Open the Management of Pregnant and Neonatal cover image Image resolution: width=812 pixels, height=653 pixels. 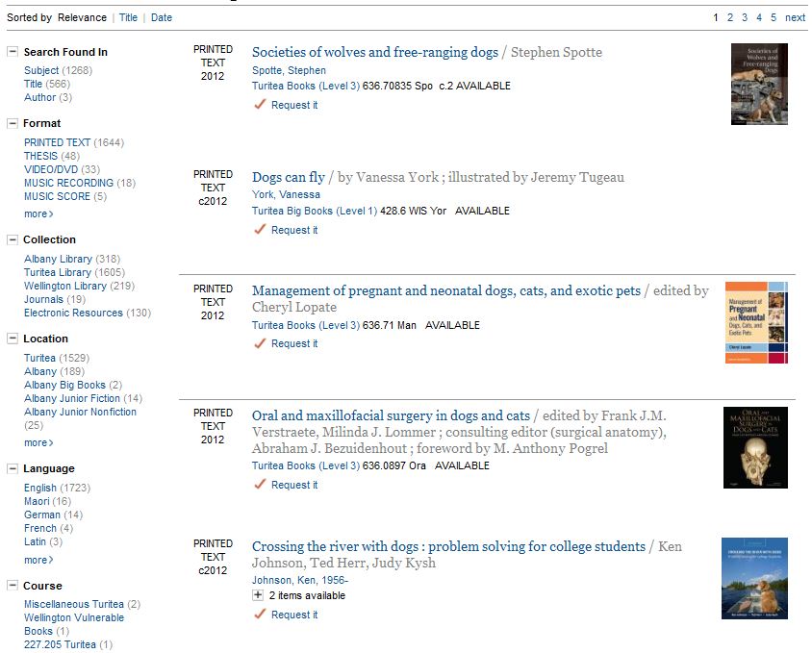[755, 322]
